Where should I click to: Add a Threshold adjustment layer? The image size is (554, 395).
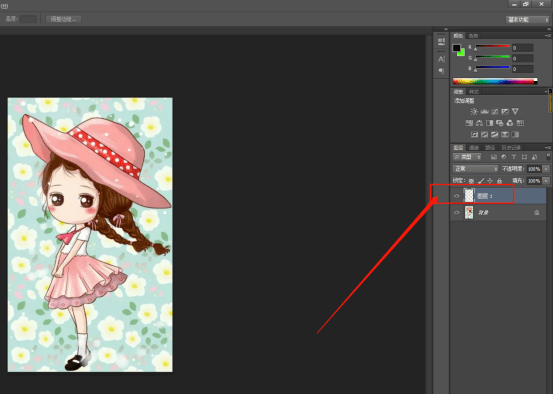495,134
